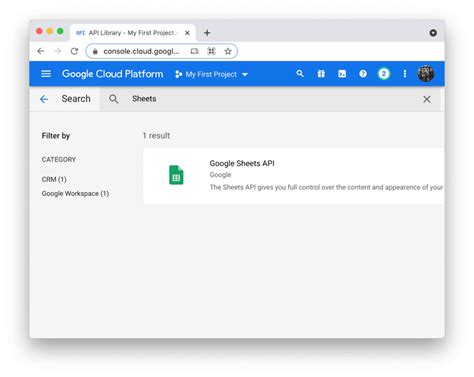
Task: Click the Search label next to back arrow
Action: 76,99
